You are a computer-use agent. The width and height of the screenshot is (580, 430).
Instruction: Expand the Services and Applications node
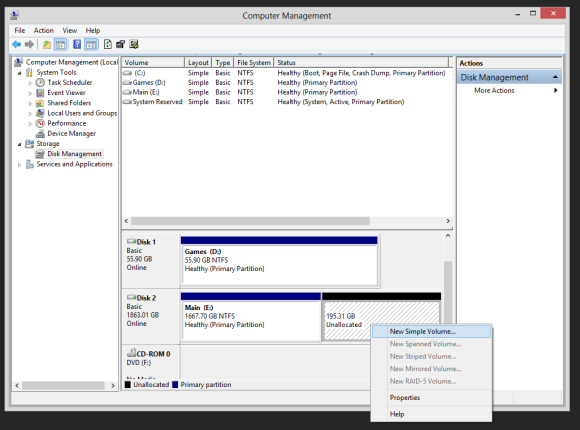click(20, 165)
